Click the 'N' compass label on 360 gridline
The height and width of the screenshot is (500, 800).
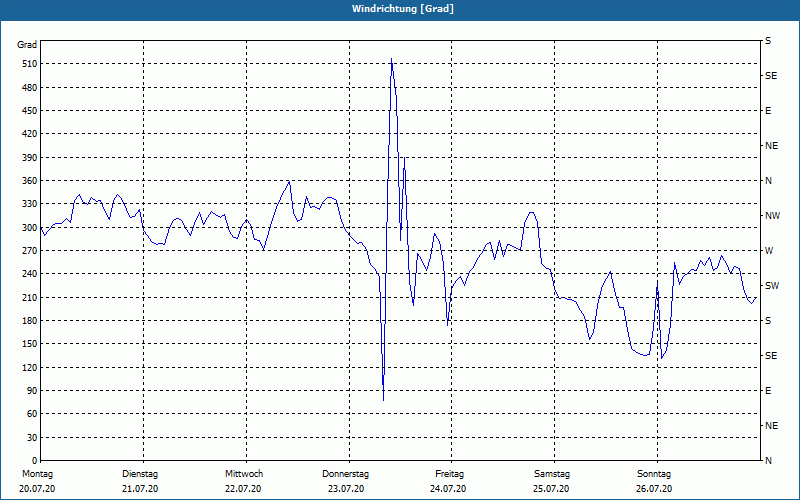pyautogui.click(x=769, y=181)
